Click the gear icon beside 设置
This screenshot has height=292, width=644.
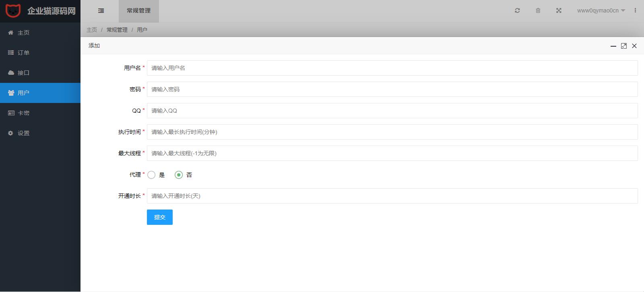(x=11, y=133)
